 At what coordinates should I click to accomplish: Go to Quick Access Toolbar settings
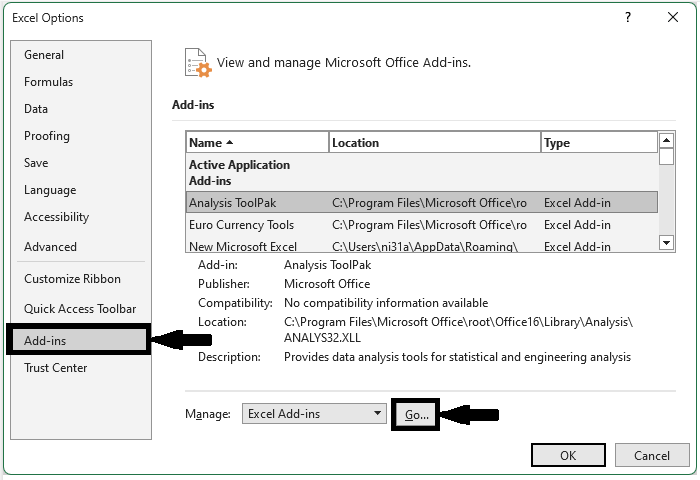click(x=80, y=309)
